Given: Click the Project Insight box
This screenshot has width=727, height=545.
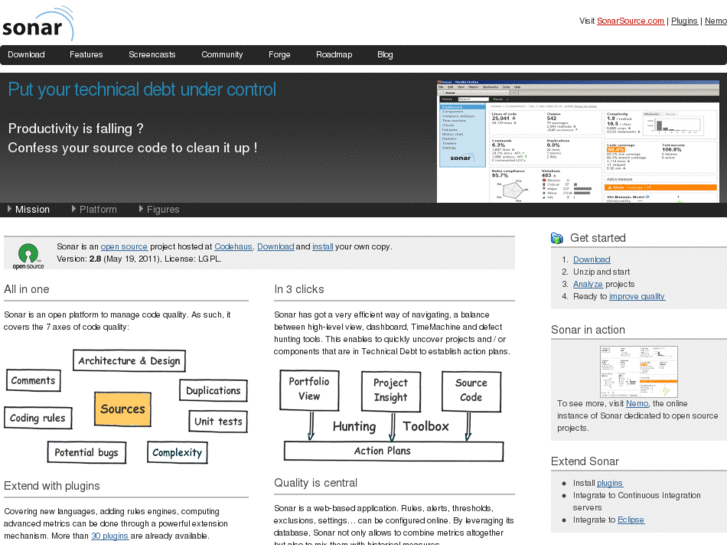Looking at the screenshot, I should [391, 391].
